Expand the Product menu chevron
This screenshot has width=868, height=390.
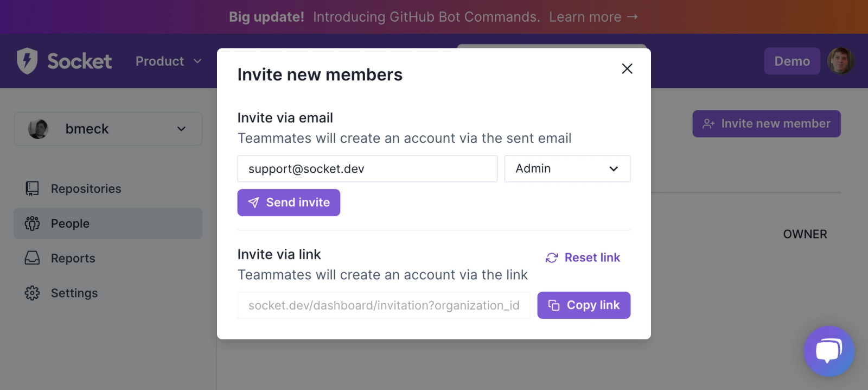[x=197, y=61]
